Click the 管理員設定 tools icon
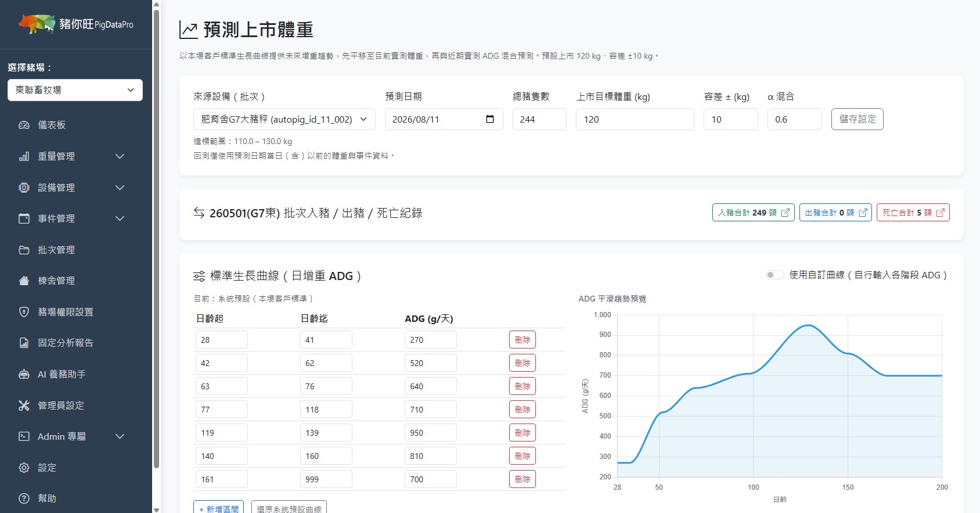Screen dimensions: 980x513 pyautogui.click(x=24, y=406)
